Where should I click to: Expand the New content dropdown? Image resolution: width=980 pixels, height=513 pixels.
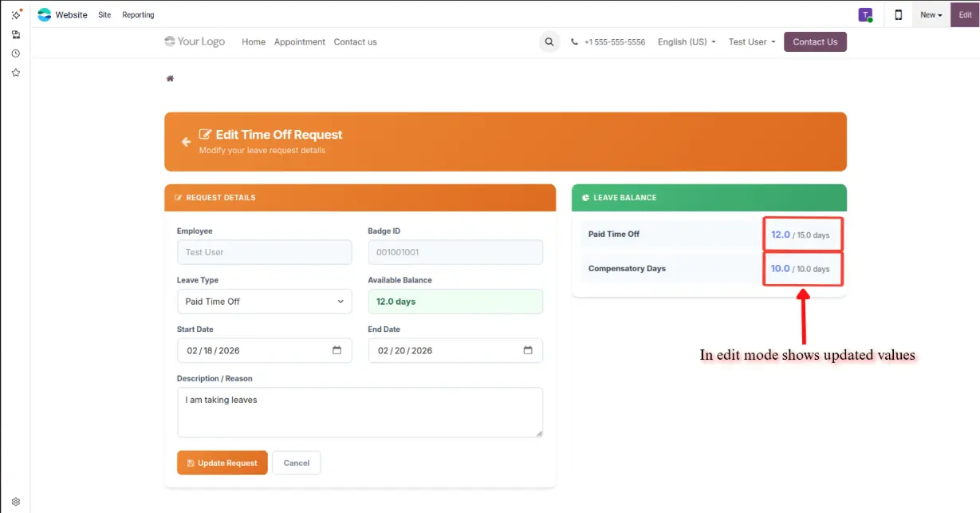pos(931,14)
